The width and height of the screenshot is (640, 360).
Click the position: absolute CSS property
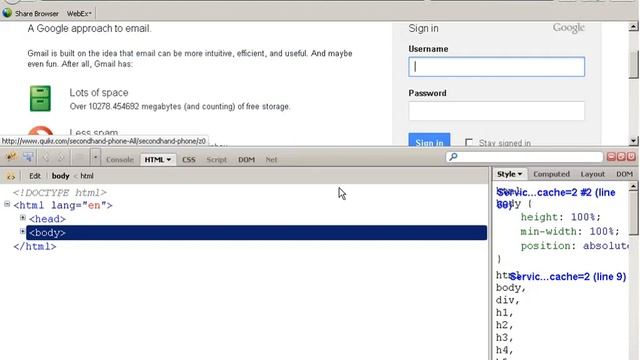click(574, 246)
